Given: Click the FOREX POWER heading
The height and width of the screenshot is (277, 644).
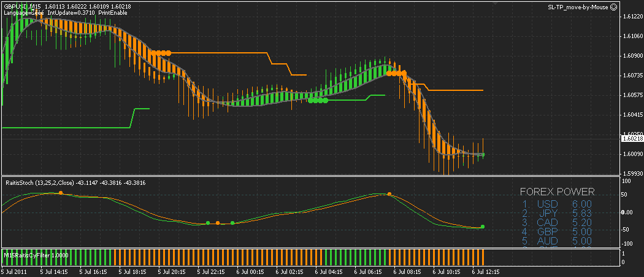Looking at the screenshot, I should 557,192.
